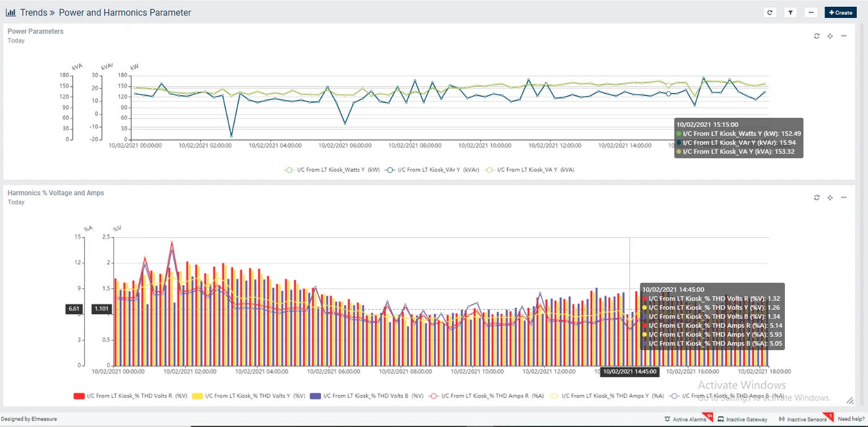Screen dimensions: 868x427
Task: Refresh the Harmonics % Voltage and Amps panel
Action: click(817, 198)
